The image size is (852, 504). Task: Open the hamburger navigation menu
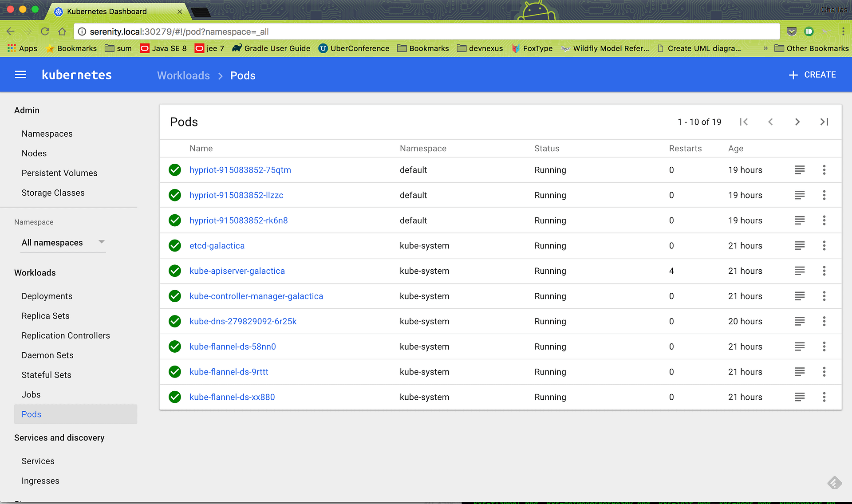point(20,75)
